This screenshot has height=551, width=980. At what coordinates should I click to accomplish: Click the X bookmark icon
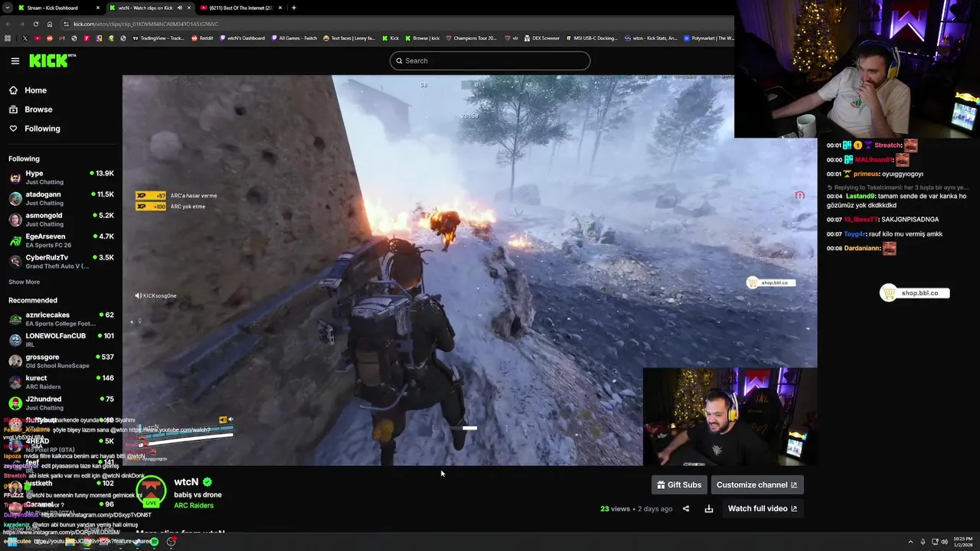[x=24, y=38]
